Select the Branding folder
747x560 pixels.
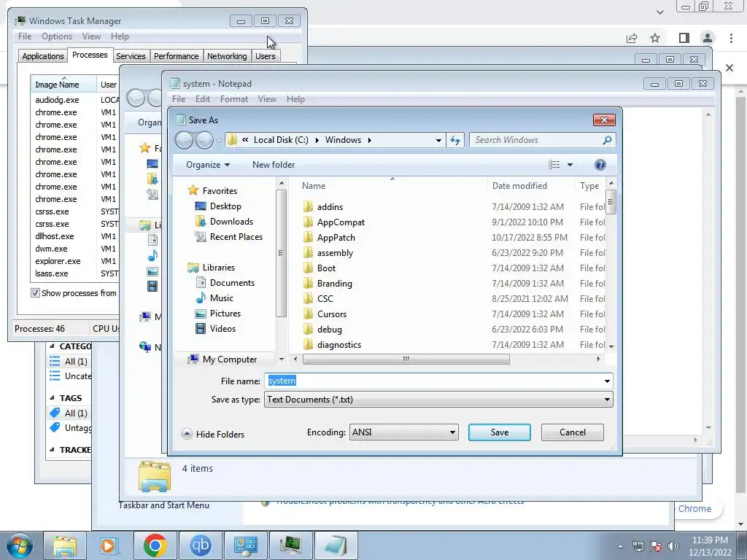334,284
